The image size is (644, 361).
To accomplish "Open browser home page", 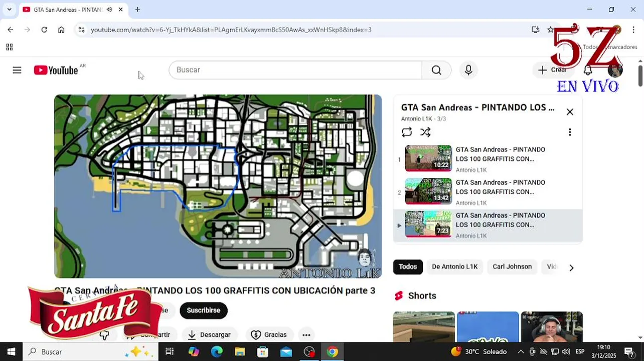I will pos(61,30).
